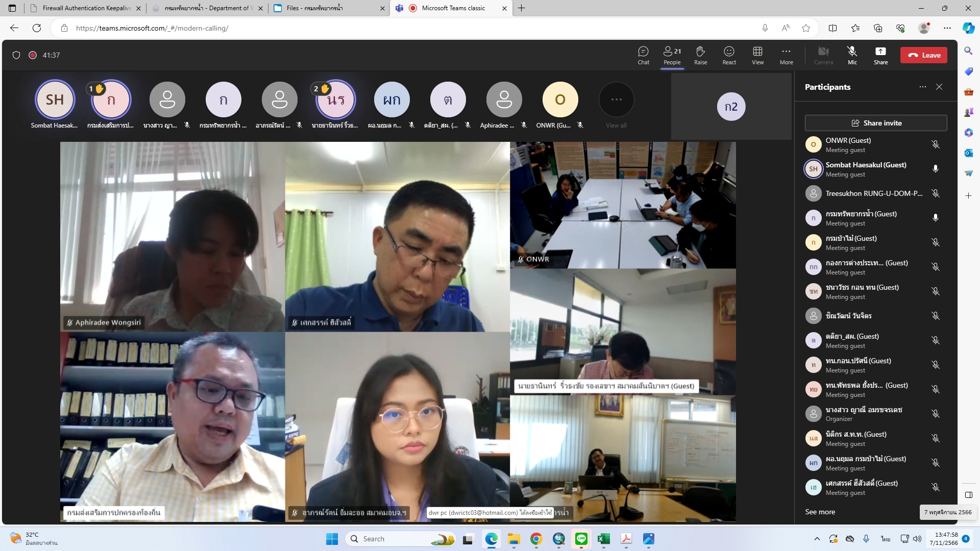Click the Raise hand icon
The width and height of the screenshot is (980, 551).
pos(700,55)
